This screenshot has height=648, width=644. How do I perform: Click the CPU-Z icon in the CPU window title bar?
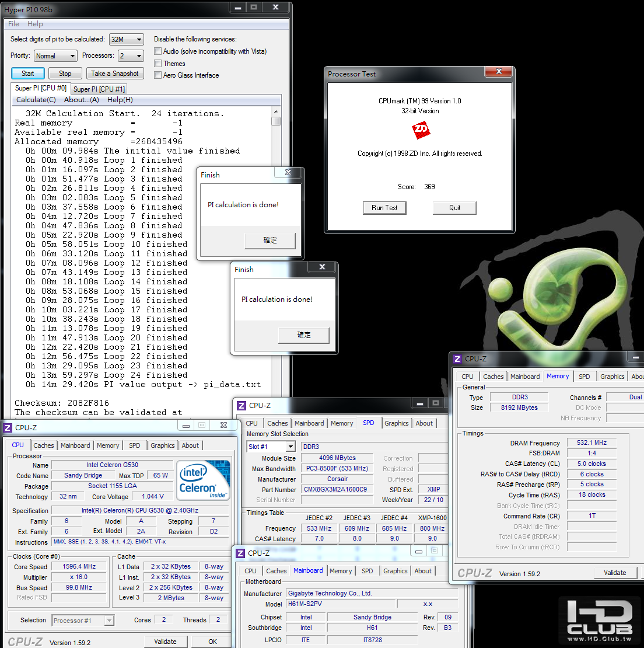point(8,427)
